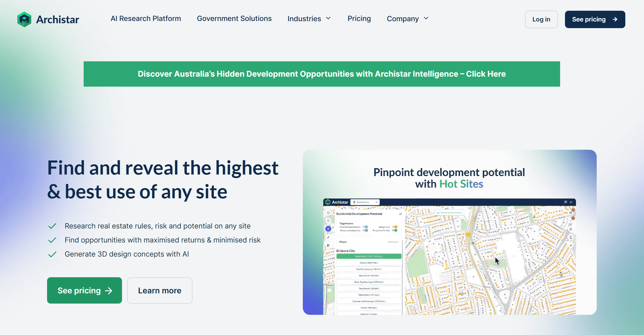Viewport: 644px width, 335px height.
Task: Select the House (2663 lots) row
Action: pos(369,263)
